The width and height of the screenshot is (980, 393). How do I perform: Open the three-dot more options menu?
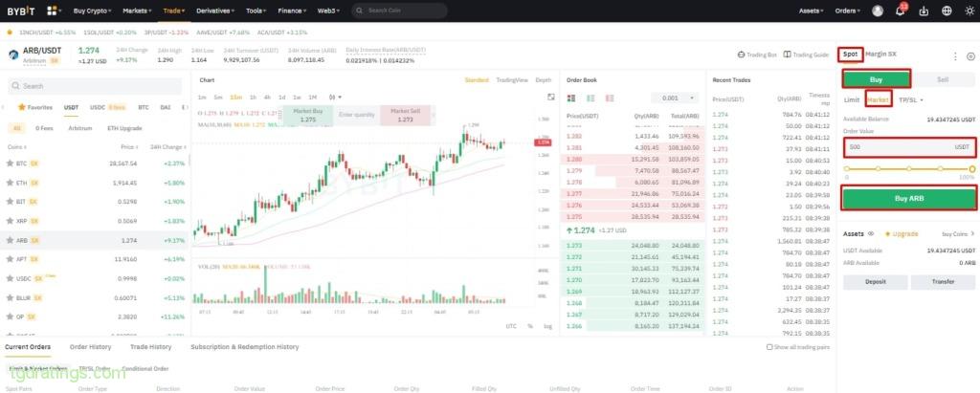tap(955, 56)
